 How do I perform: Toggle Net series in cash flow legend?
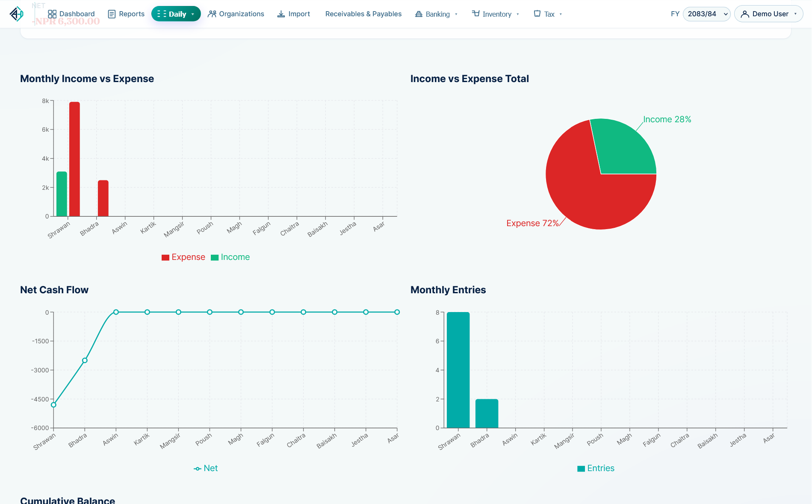pos(206,469)
